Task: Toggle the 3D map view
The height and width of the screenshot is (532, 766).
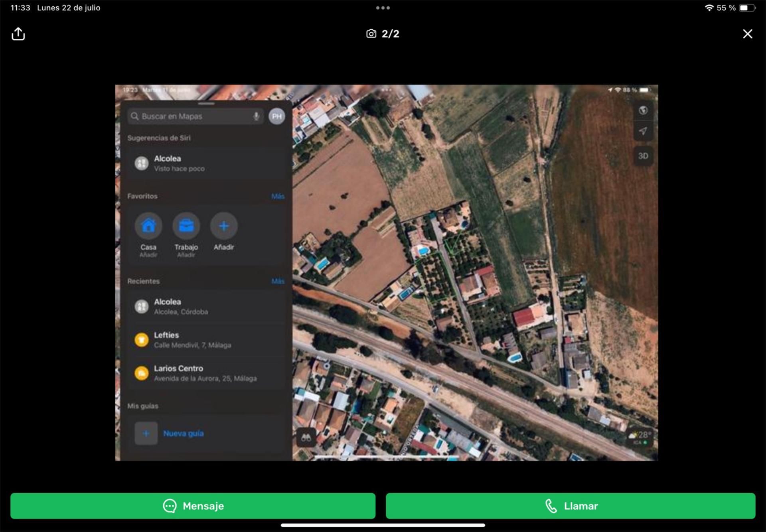Action: (643, 156)
